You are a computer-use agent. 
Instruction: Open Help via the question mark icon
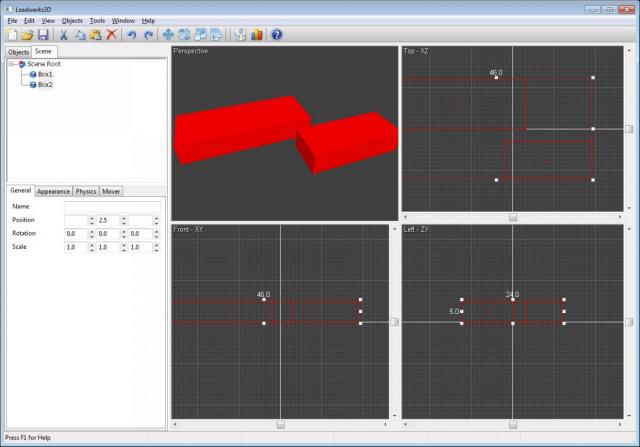(277, 35)
